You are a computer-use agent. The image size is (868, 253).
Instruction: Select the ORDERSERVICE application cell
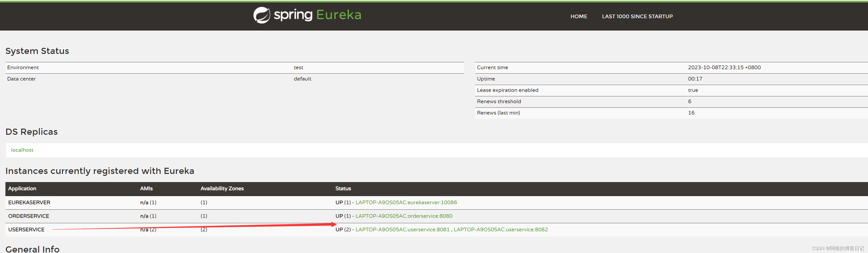point(29,216)
